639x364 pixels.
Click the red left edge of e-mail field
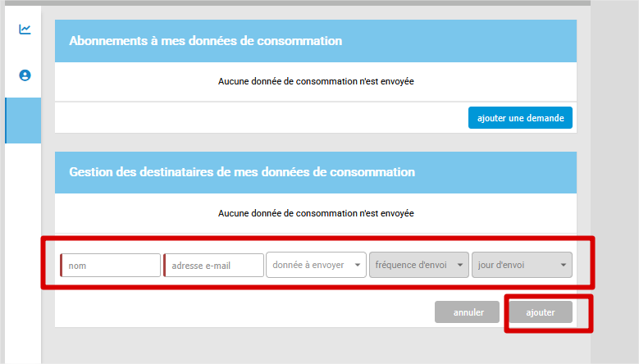(x=165, y=266)
